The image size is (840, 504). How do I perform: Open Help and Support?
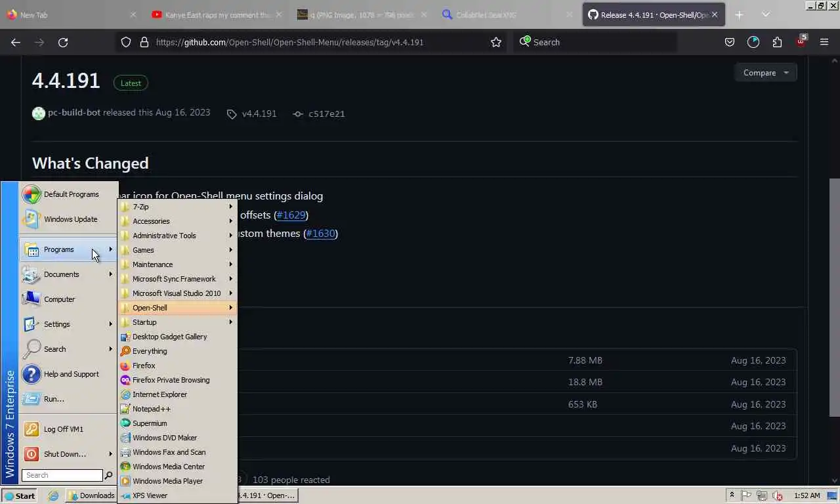[x=68, y=374]
